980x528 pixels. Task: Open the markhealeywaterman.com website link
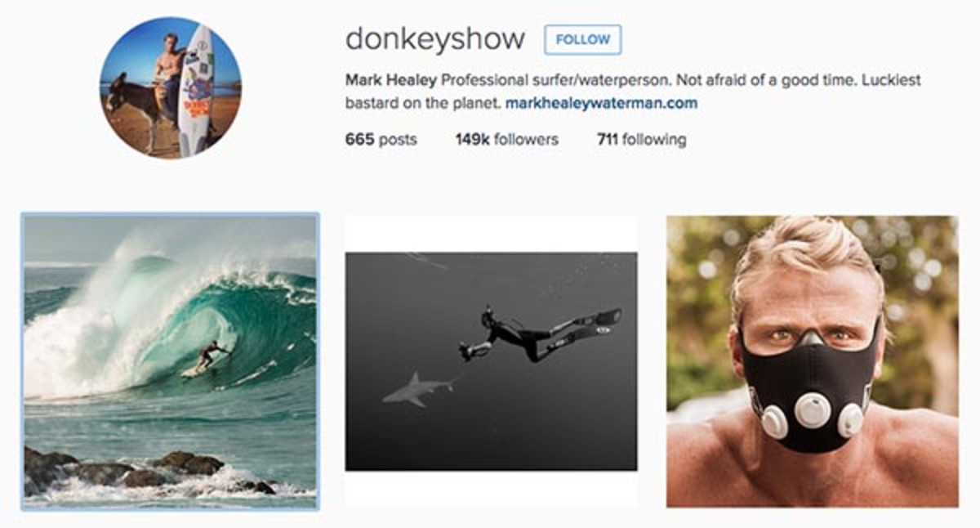coord(601,104)
